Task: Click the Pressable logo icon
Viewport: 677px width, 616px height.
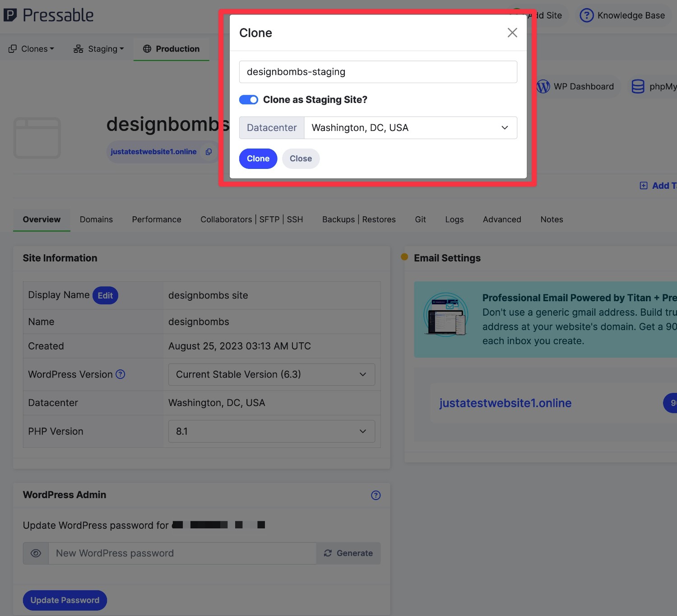Action: tap(10, 15)
